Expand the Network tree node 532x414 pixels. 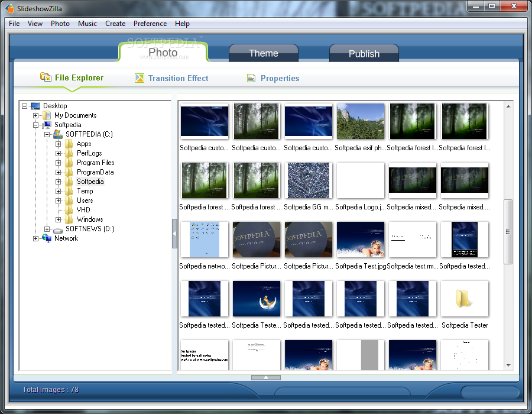(x=35, y=238)
